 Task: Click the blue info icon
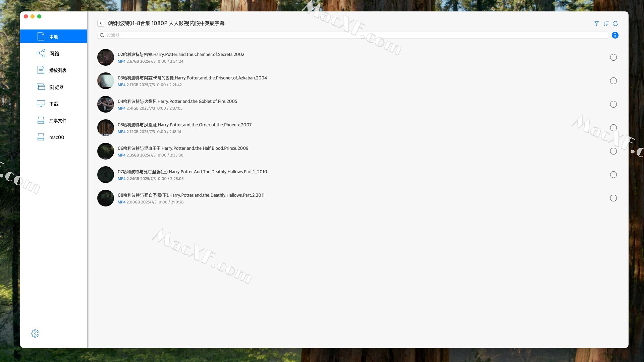(615, 35)
